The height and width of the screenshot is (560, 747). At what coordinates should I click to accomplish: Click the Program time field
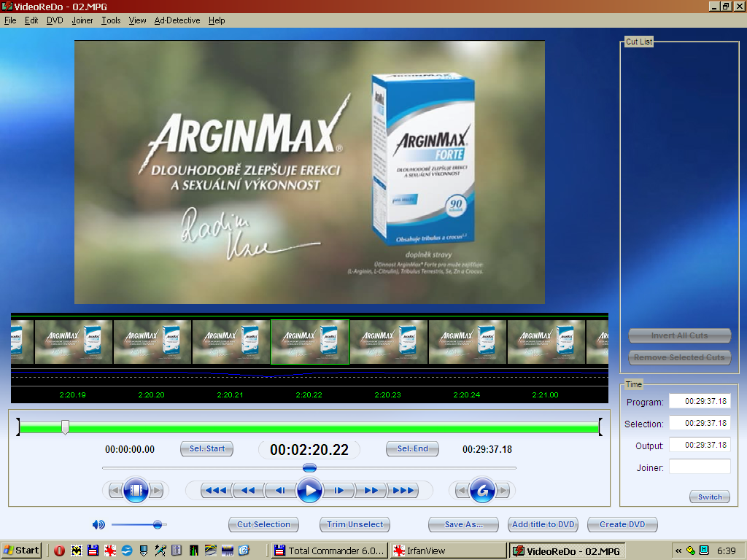tap(700, 401)
